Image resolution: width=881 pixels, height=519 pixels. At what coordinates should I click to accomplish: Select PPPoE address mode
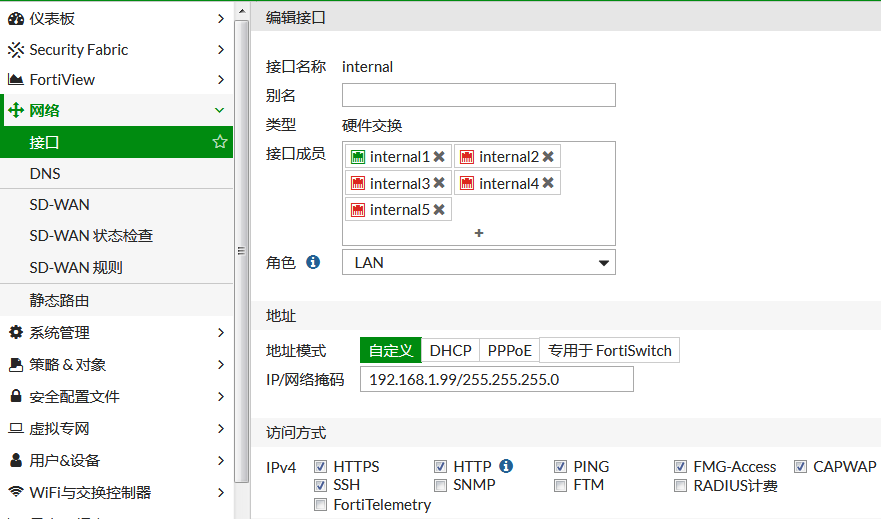[x=509, y=350]
